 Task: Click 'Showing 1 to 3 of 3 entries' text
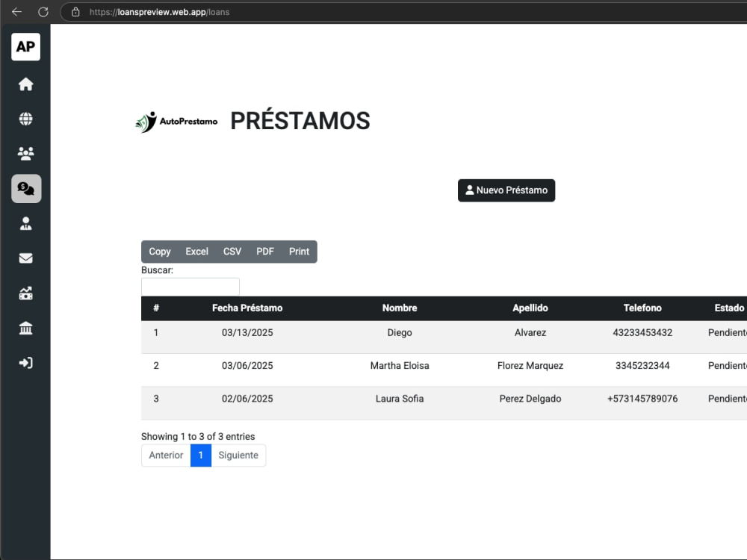pyautogui.click(x=198, y=437)
